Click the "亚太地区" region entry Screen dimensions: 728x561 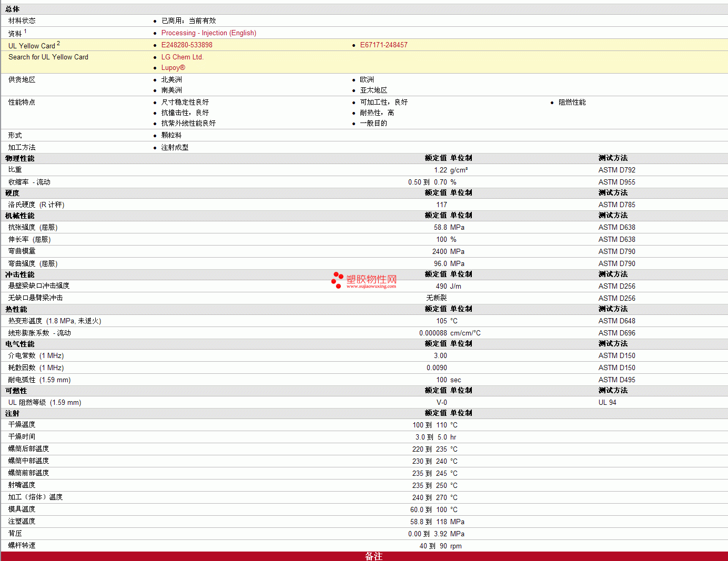tap(373, 90)
